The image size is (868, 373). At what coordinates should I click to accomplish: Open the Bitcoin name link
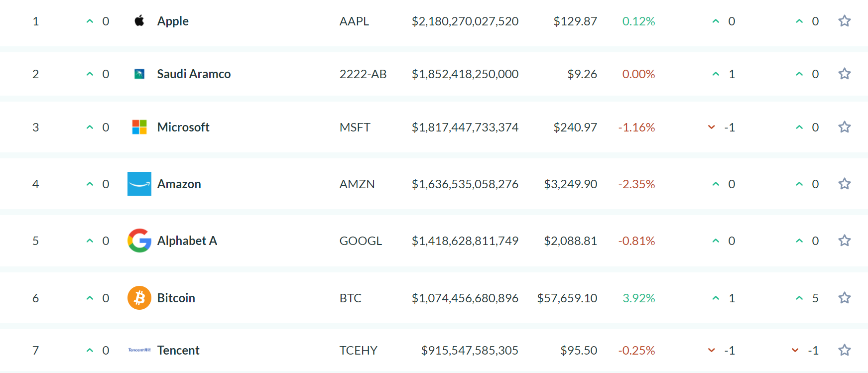pos(176,298)
